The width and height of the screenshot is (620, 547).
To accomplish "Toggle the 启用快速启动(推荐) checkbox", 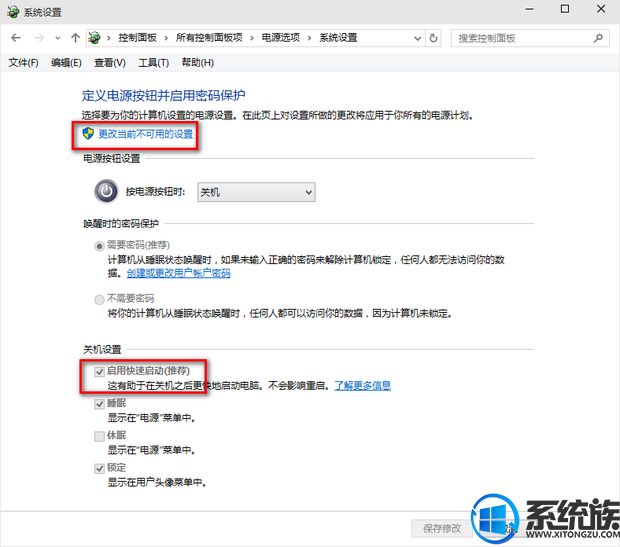I will [99, 371].
